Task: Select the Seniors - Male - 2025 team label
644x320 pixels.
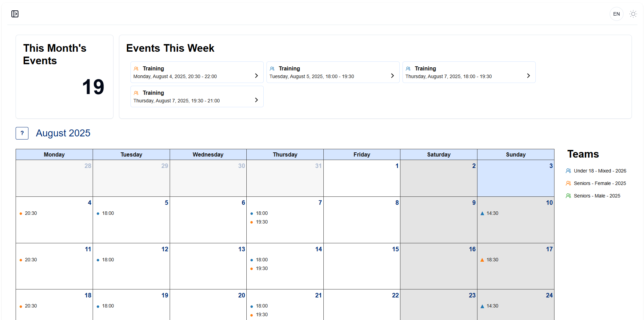Action: click(597, 196)
